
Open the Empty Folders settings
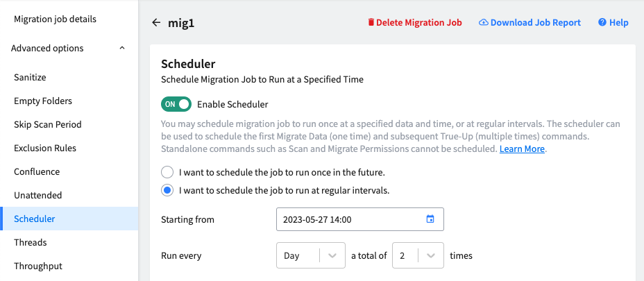point(43,101)
